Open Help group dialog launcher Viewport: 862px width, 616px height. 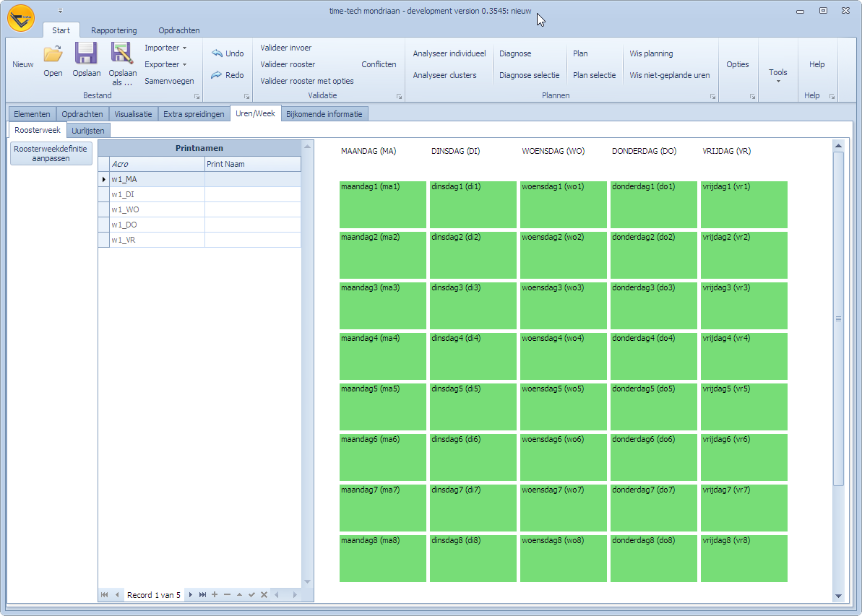832,96
